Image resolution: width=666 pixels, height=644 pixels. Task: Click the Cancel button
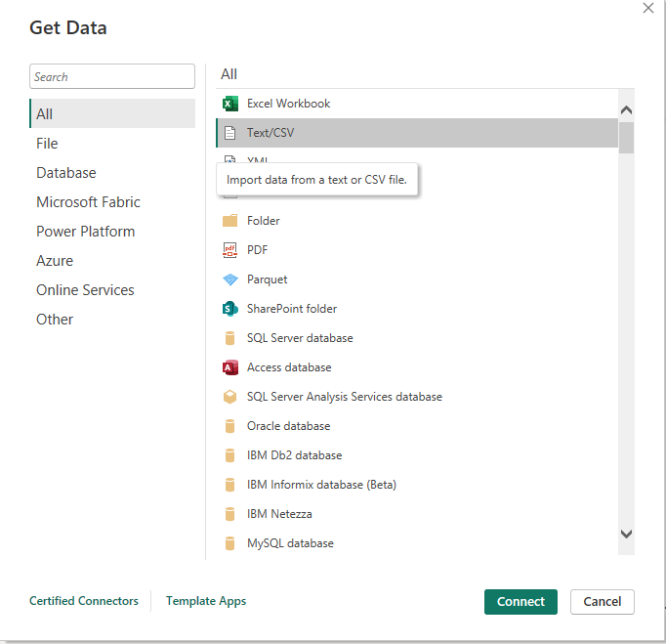pos(603,602)
